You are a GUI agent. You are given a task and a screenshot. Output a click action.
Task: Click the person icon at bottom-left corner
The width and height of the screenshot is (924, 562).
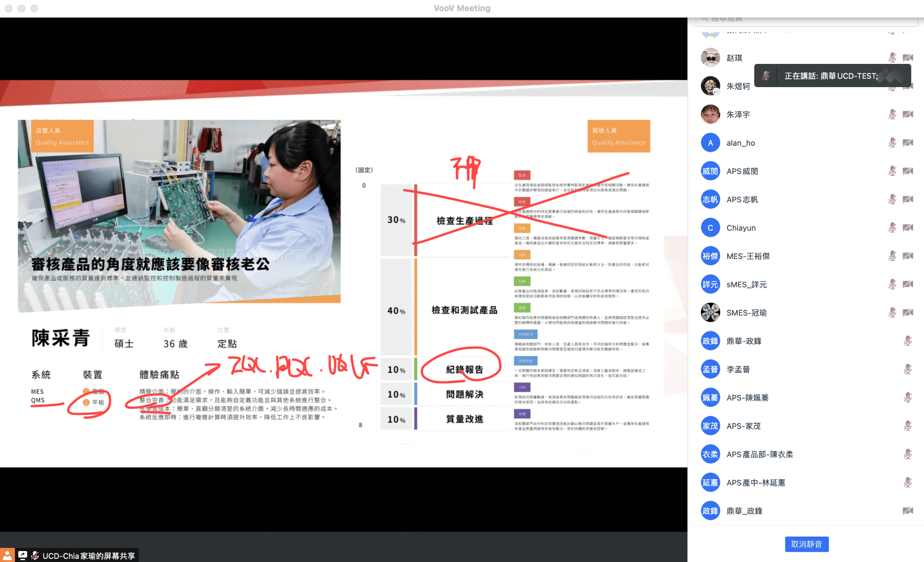[7, 555]
